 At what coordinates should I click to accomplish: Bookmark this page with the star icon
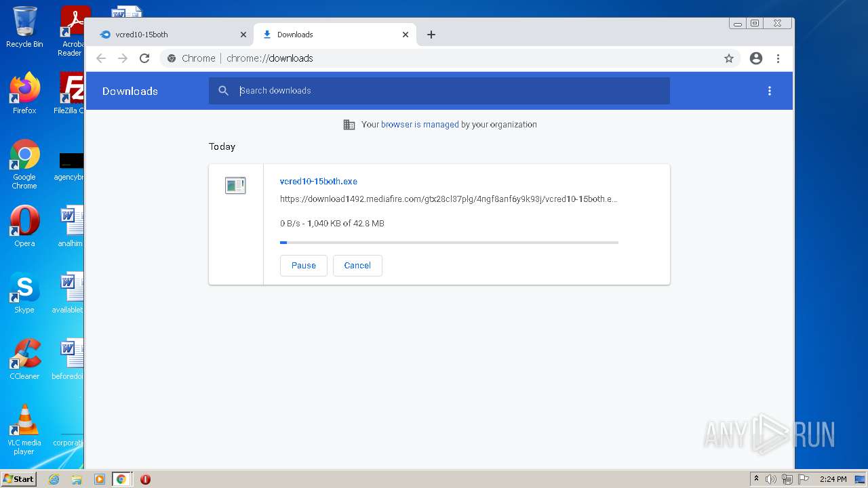coord(729,58)
